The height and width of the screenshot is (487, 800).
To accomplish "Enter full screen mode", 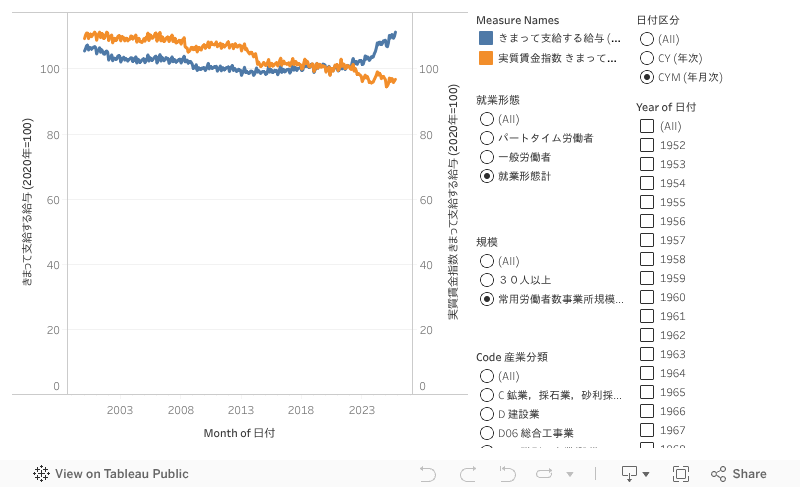I will pos(681,474).
